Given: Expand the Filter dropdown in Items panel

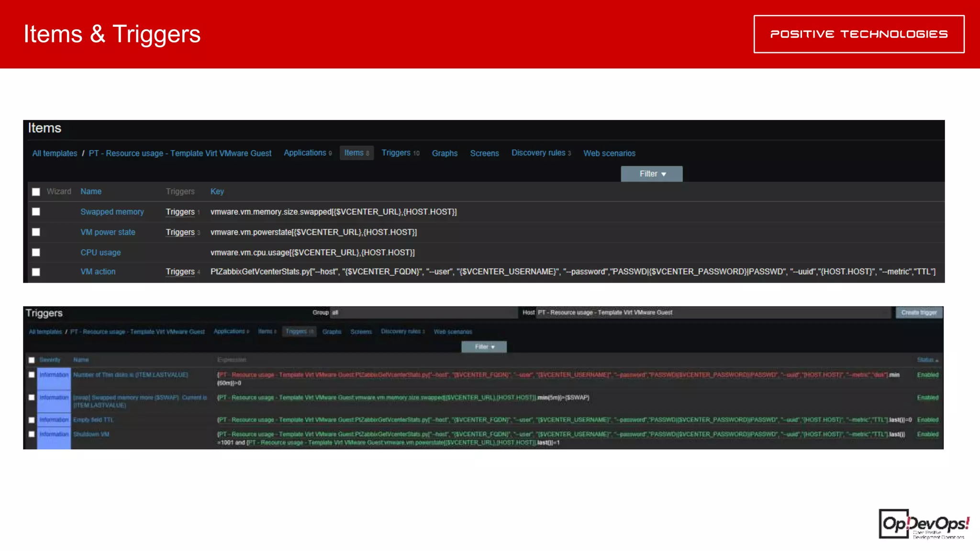Looking at the screenshot, I should pos(651,174).
